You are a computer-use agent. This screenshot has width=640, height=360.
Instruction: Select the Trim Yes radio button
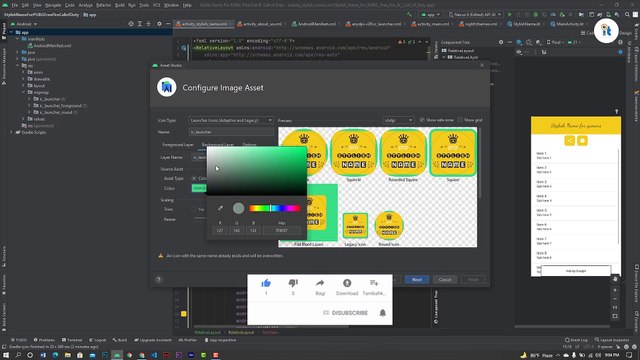coord(194,209)
